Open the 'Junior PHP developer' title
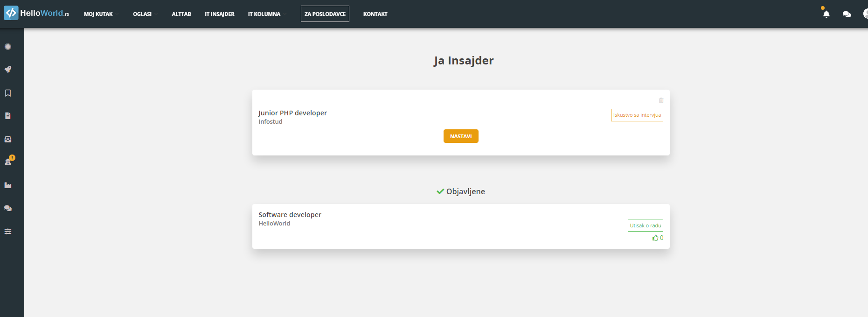868x317 pixels. tap(293, 113)
